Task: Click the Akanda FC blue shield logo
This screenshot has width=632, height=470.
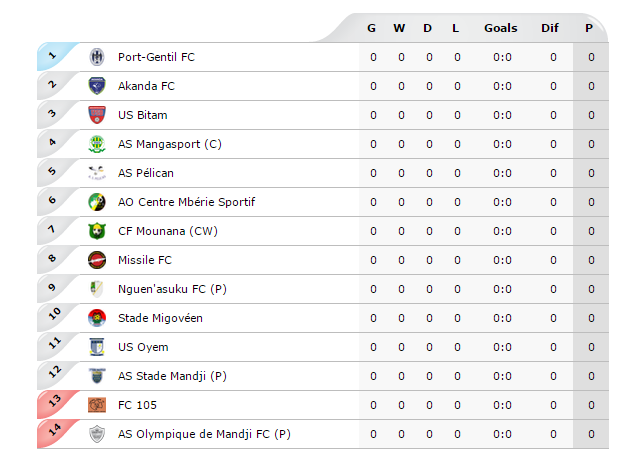Action: (x=97, y=86)
